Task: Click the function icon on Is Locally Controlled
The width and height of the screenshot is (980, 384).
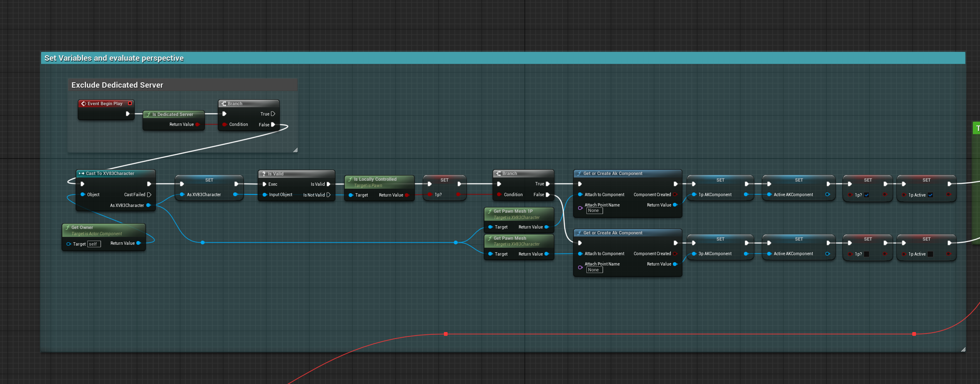Action: pyautogui.click(x=350, y=179)
